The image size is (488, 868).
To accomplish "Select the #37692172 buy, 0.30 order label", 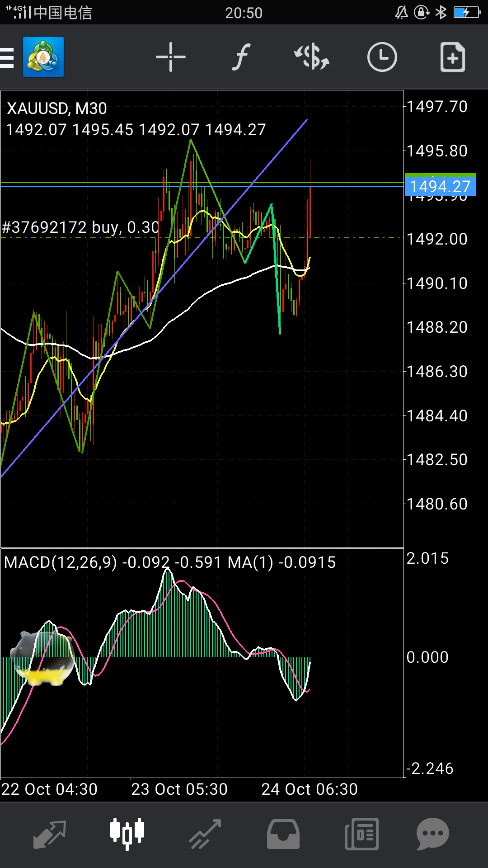I will (x=80, y=227).
